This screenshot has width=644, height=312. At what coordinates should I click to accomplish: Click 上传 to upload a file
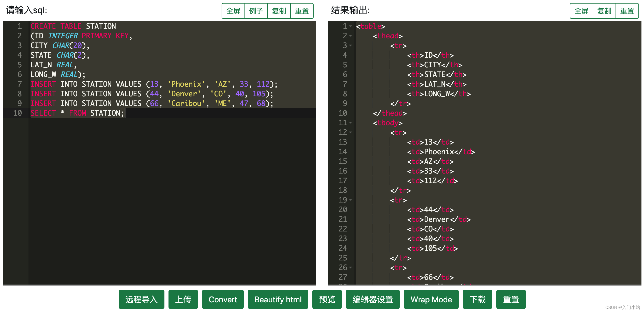183,300
